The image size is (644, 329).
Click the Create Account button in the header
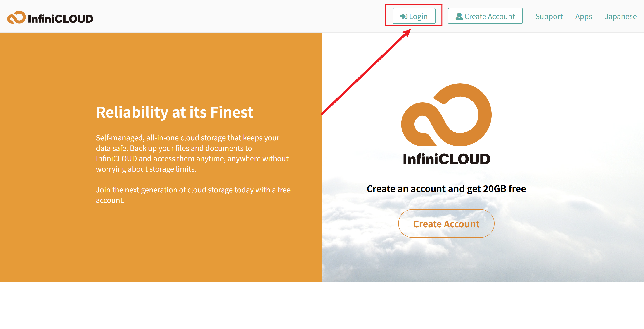(485, 16)
